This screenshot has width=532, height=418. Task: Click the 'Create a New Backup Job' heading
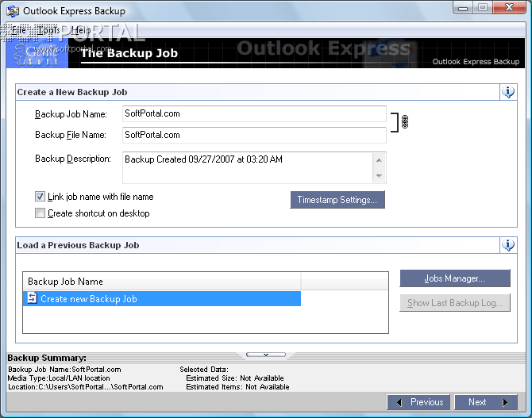[72, 92]
